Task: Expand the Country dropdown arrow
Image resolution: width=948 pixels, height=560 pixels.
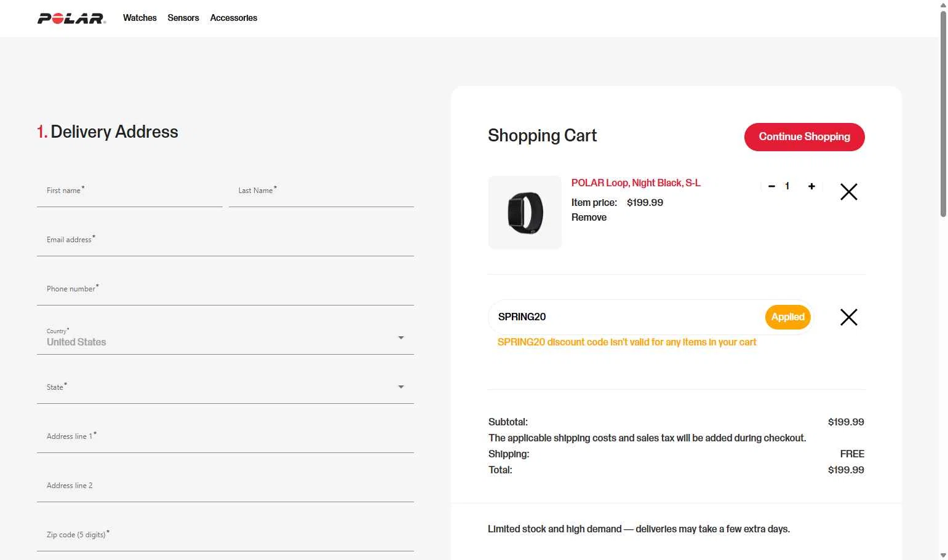Action: click(401, 337)
